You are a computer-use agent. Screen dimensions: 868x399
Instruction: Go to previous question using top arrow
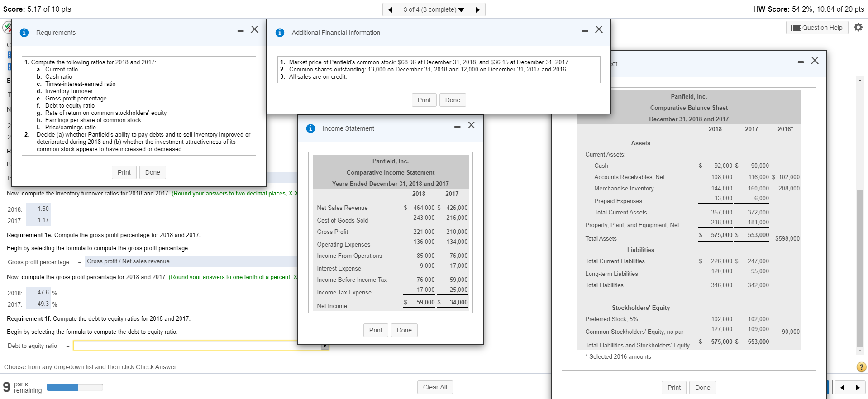[390, 9]
